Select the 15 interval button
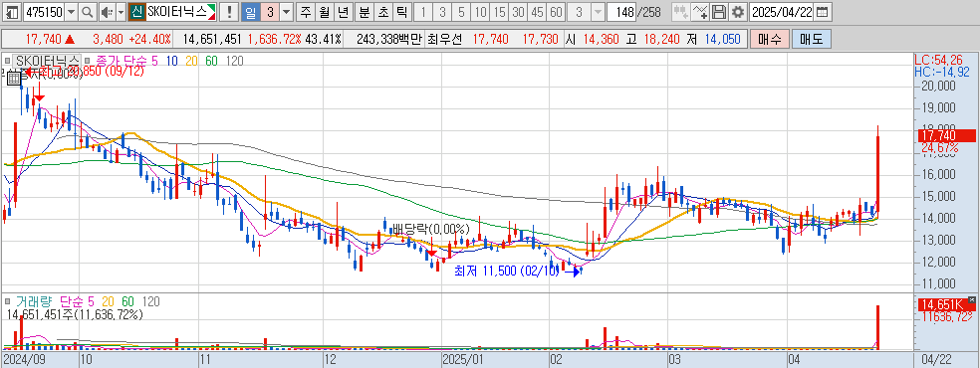This screenshot has height=368, width=980. coord(499,11)
